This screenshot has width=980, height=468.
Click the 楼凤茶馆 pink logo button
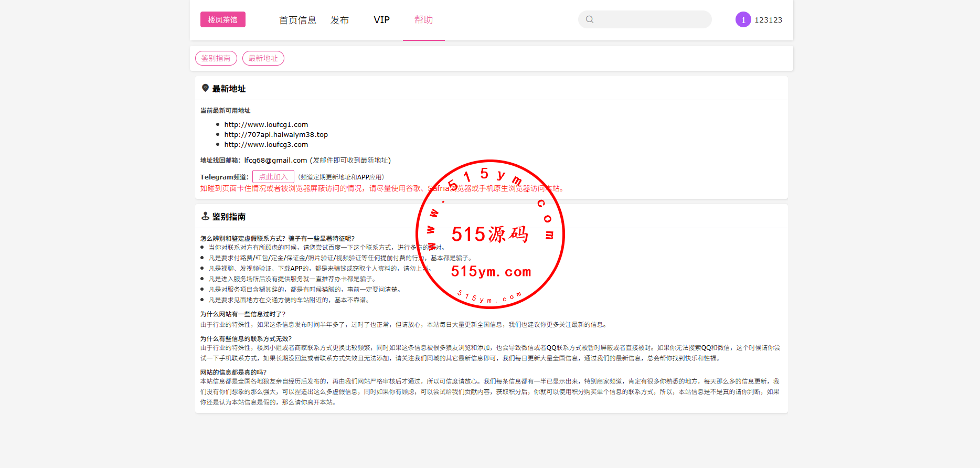222,19
